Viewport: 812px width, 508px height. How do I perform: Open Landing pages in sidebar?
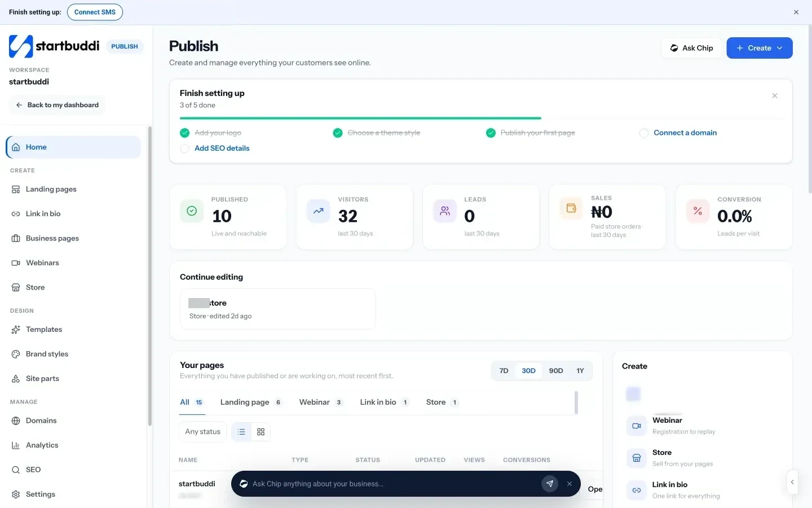[73, 189]
